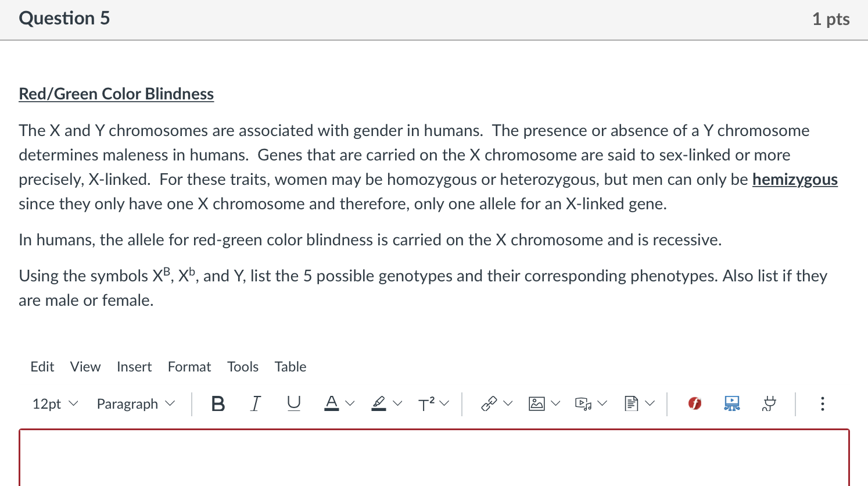Viewport: 868px width, 486px height.
Task: Toggle underline formatting
Action: coord(293,403)
